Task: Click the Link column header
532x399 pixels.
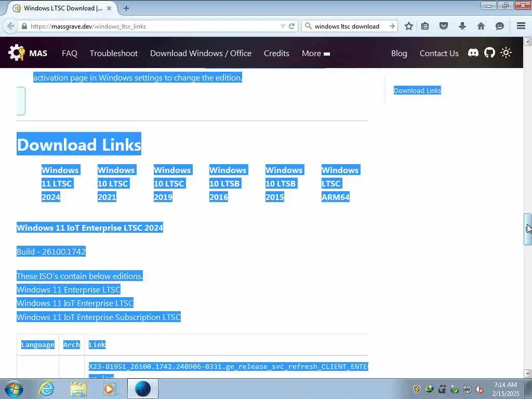Action: pyautogui.click(x=97, y=345)
